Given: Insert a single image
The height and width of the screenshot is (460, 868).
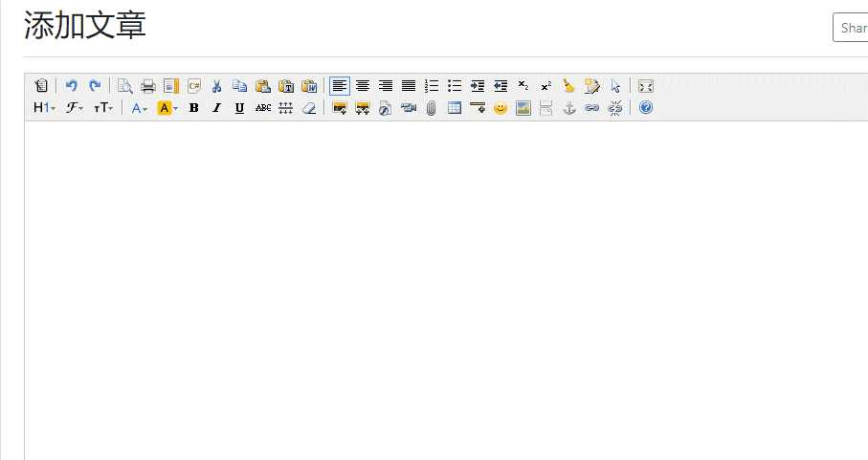Looking at the screenshot, I should (340, 108).
